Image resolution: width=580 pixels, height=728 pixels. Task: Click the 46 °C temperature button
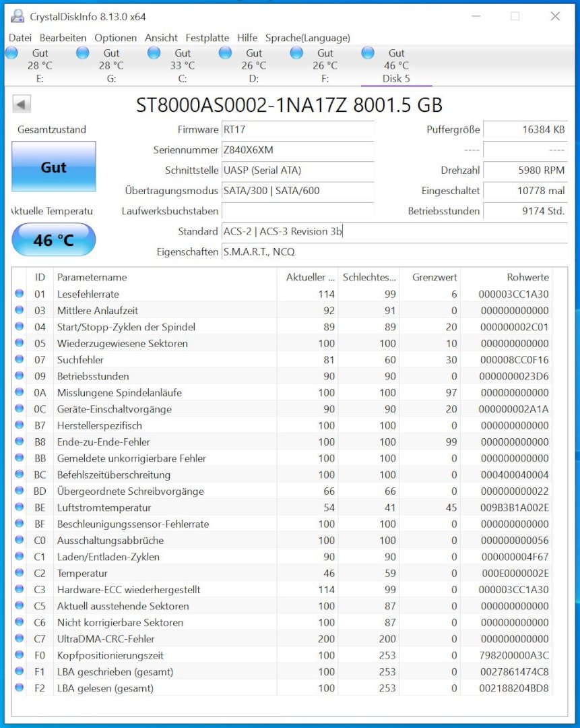(x=54, y=240)
